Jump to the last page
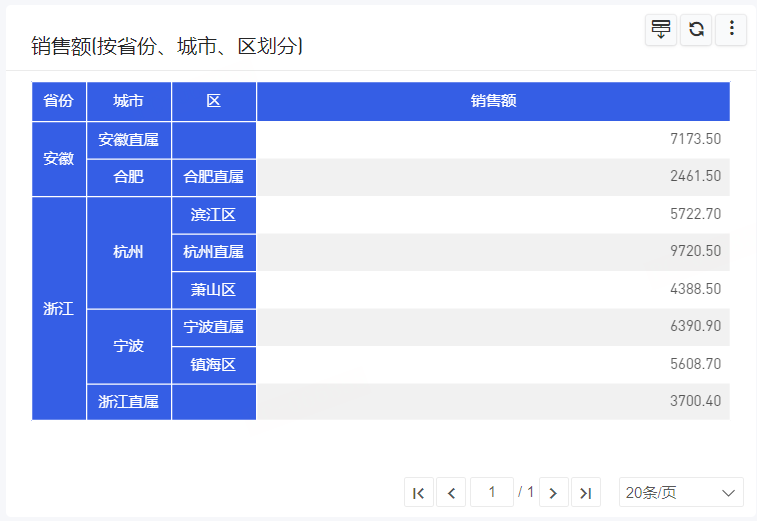 pyautogui.click(x=586, y=492)
